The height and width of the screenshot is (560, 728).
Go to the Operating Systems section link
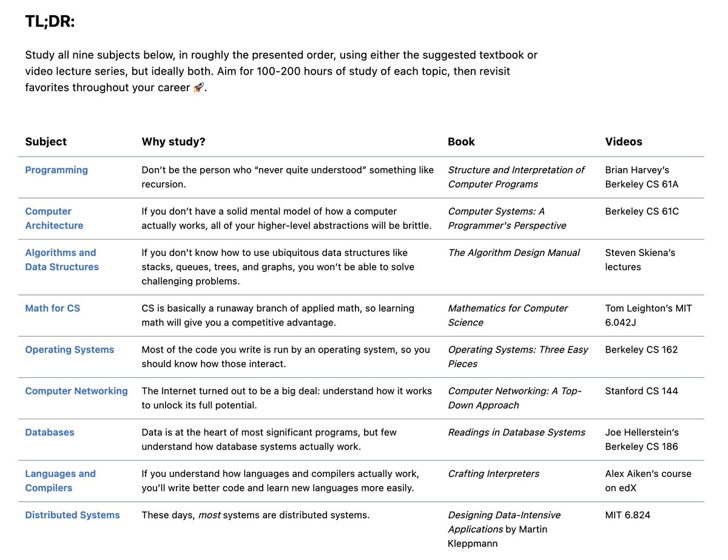[x=69, y=349]
